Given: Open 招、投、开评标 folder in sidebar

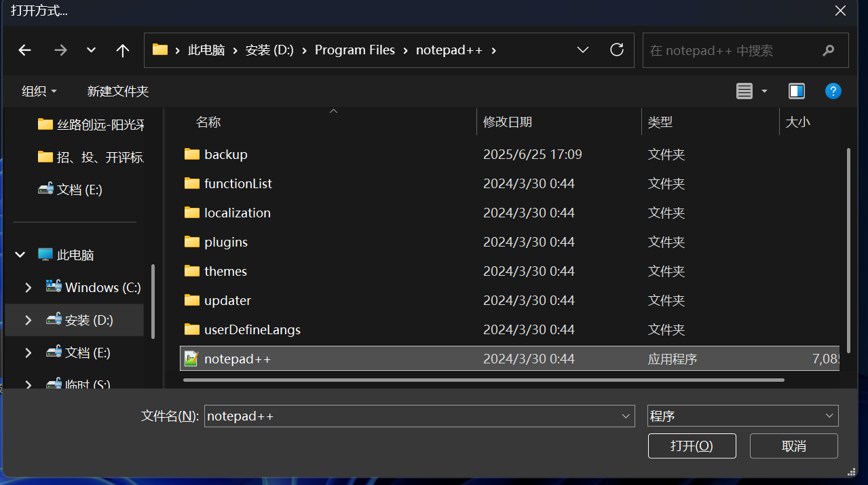Looking at the screenshot, I should (x=90, y=157).
